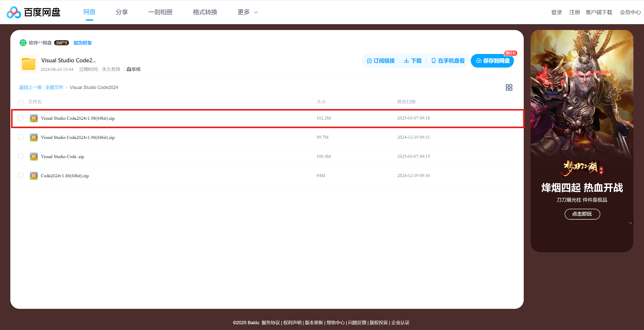The image size is (644, 330).
Task: Click the 保存到网盘 button
Action: [492, 61]
